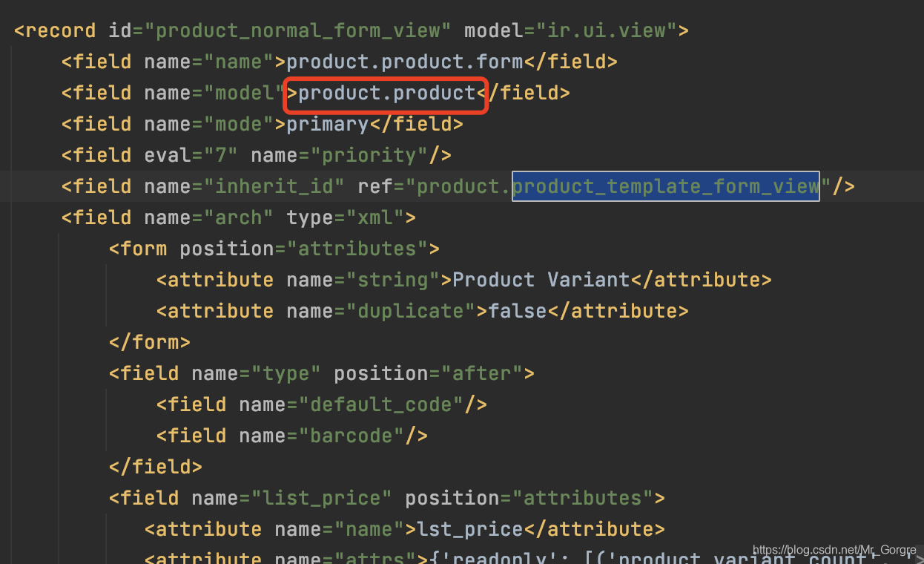This screenshot has width=924, height=564.
Task: Click the "list_price" field name
Action: coord(322,499)
